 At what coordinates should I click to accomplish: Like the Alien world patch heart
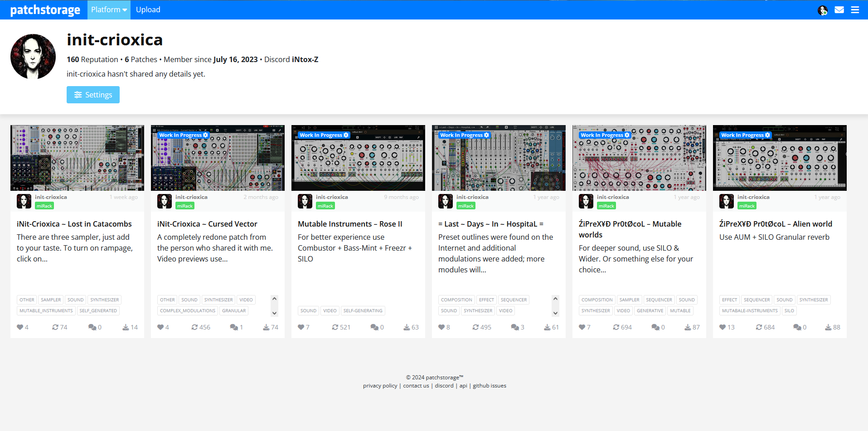click(723, 327)
